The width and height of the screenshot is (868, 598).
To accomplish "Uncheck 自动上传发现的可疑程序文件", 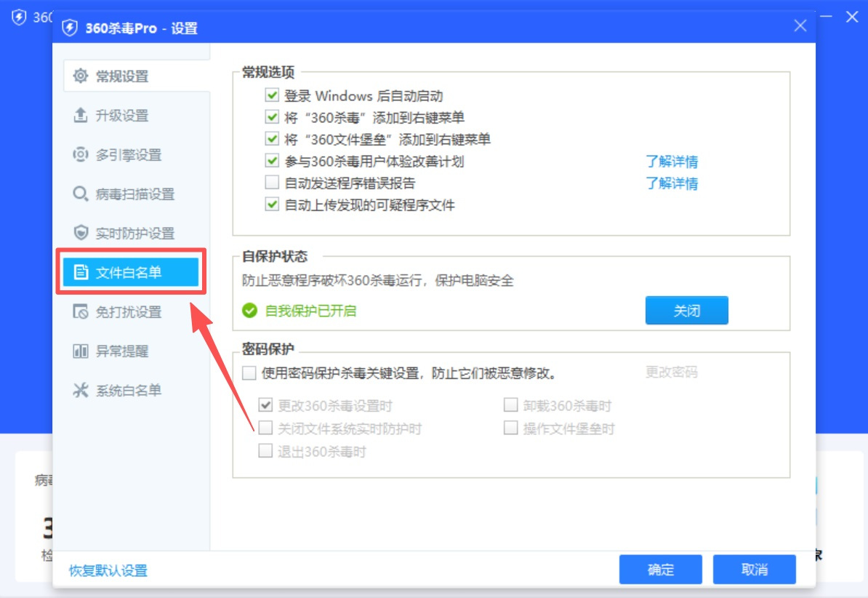I will 272,204.
